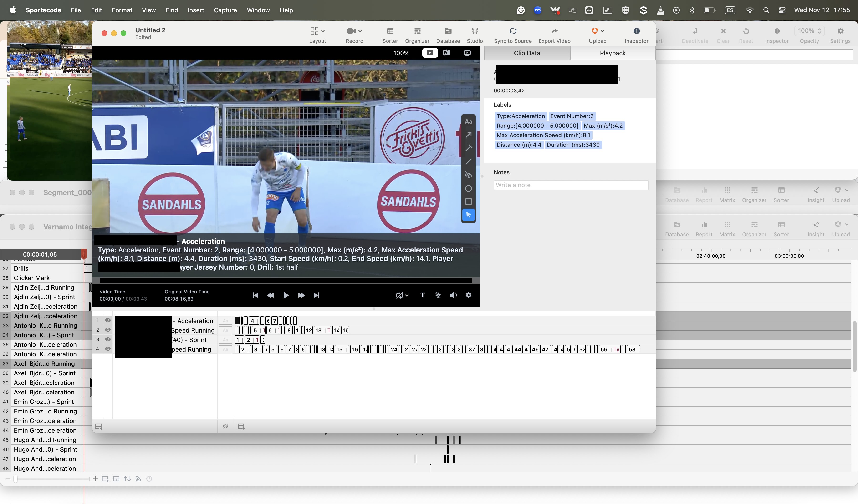This screenshot has width=858, height=504.
Task: Select the pointer cursor tool
Action: click(x=469, y=215)
